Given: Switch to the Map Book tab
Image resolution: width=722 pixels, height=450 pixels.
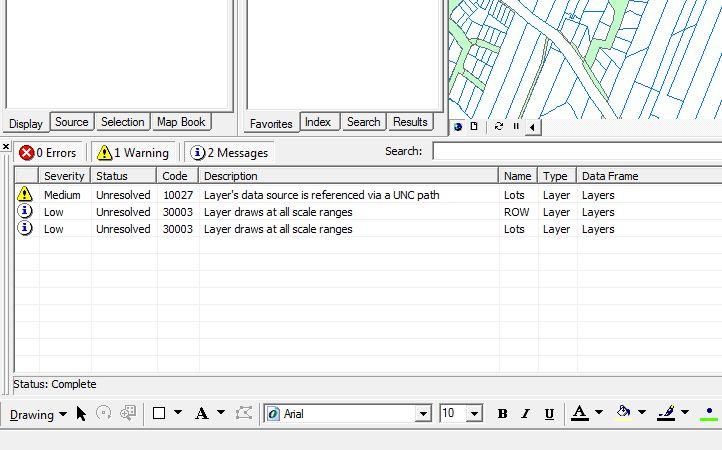Looking at the screenshot, I should pyautogui.click(x=181, y=122).
